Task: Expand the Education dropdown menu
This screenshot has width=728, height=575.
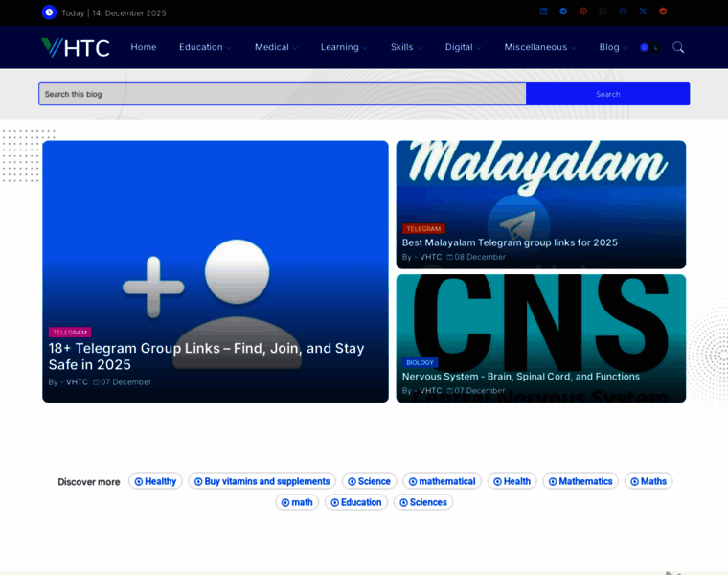Action: [205, 47]
